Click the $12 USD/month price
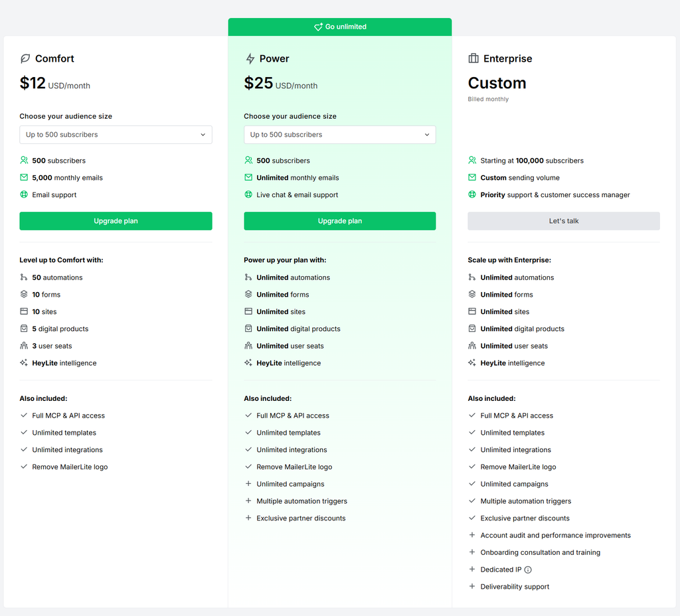 point(54,83)
